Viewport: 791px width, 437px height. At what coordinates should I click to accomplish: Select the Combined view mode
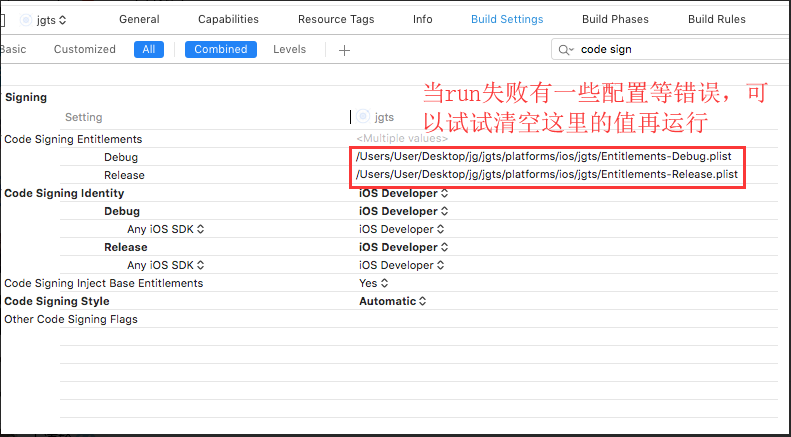221,49
